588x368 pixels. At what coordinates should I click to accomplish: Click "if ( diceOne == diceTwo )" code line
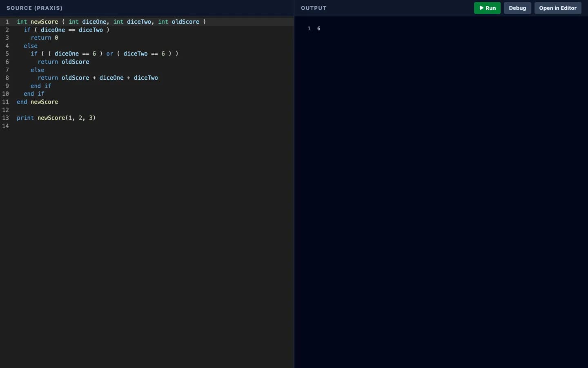pos(67,30)
